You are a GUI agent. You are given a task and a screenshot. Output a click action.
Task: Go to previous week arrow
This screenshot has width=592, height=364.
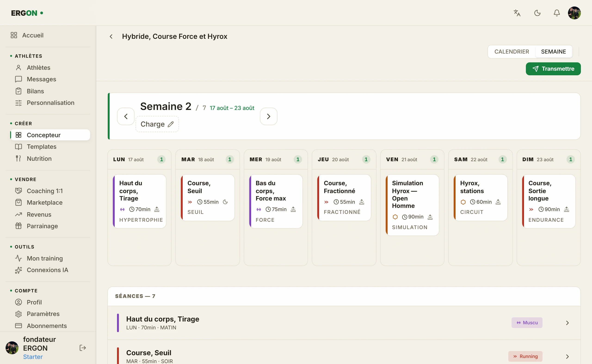(x=126, y=116)
